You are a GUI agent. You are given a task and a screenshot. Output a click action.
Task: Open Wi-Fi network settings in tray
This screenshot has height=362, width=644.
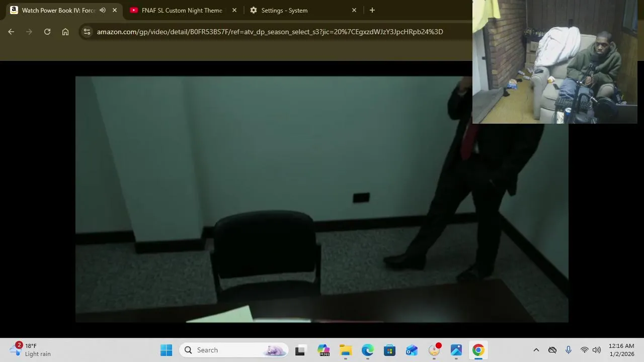coord(585,350)
